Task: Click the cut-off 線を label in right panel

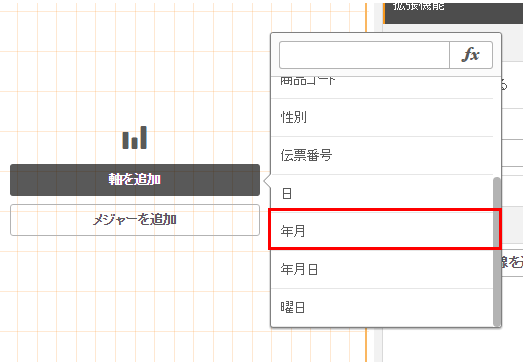Action: coord(512,262)
